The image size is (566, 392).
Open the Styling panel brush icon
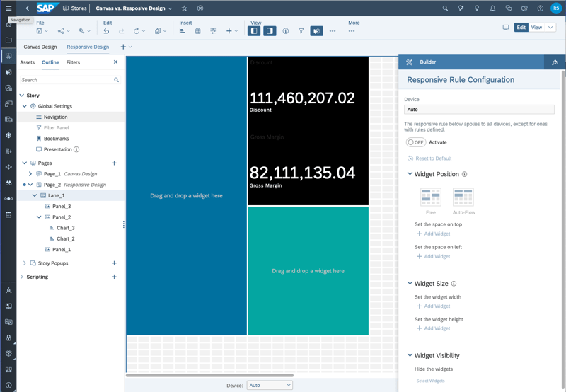(x=555, y=62)
